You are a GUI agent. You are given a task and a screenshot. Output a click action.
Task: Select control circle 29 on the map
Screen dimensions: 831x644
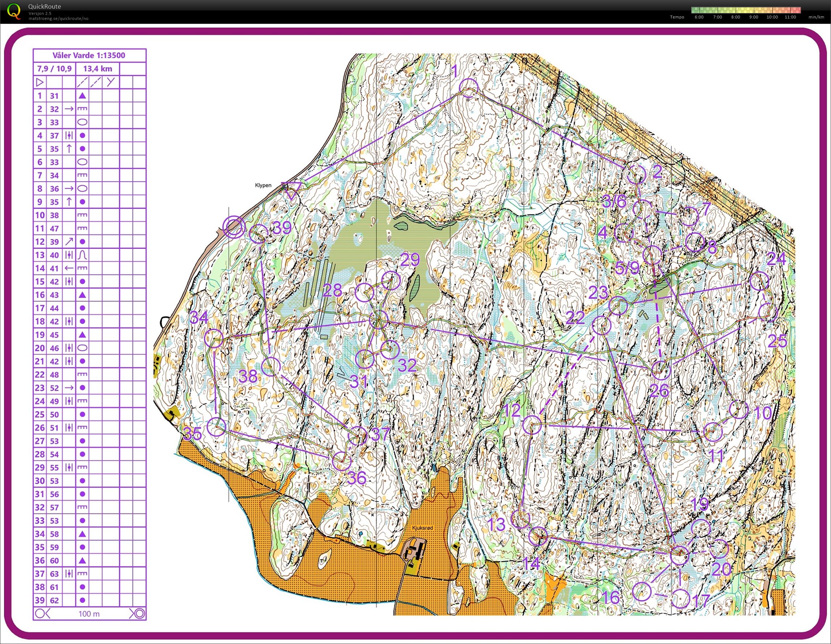coord(391,280)
